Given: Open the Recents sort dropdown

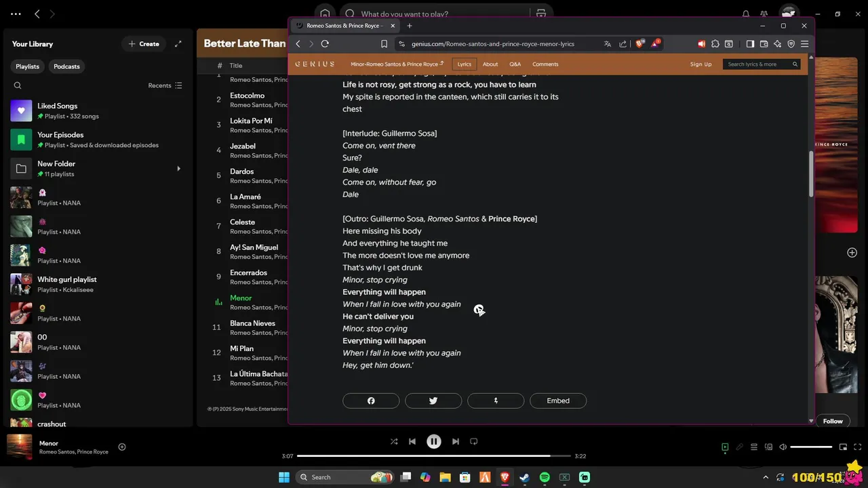Looking at the screenshot, I should (x=165, y=85).
